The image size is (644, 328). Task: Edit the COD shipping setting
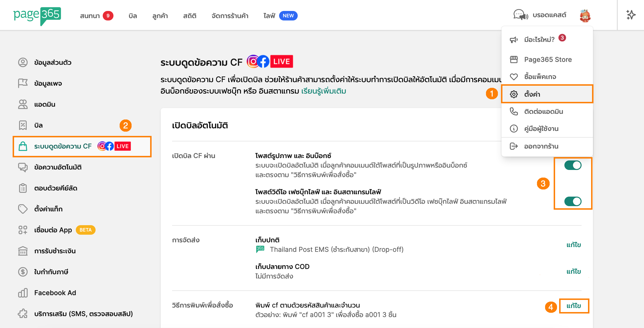pos(573,271)
